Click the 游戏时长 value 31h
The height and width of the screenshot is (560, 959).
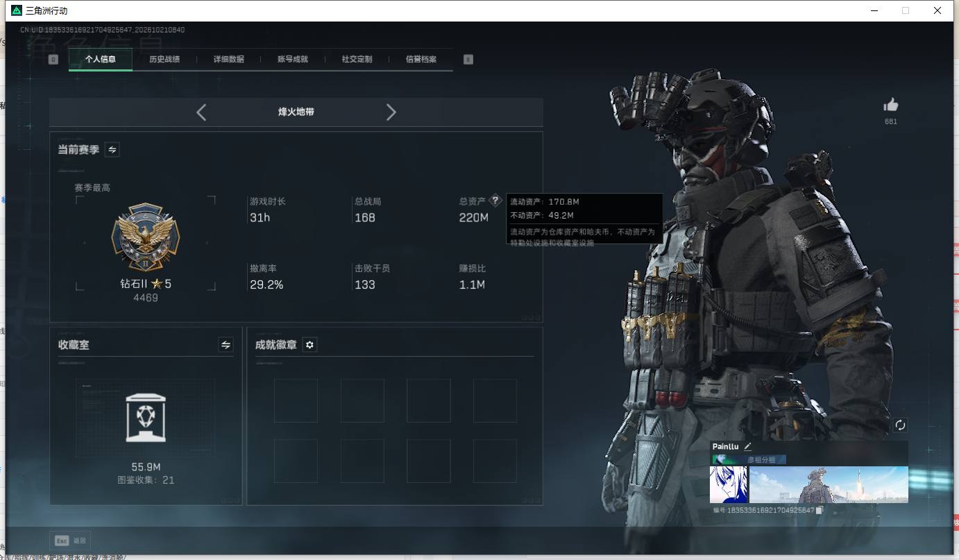260,218
